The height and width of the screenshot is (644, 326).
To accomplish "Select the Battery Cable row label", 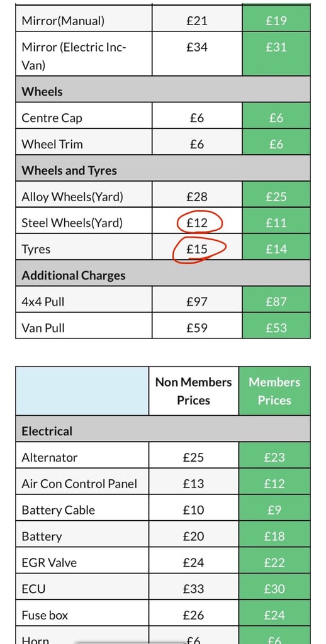I will click(59, 510).
